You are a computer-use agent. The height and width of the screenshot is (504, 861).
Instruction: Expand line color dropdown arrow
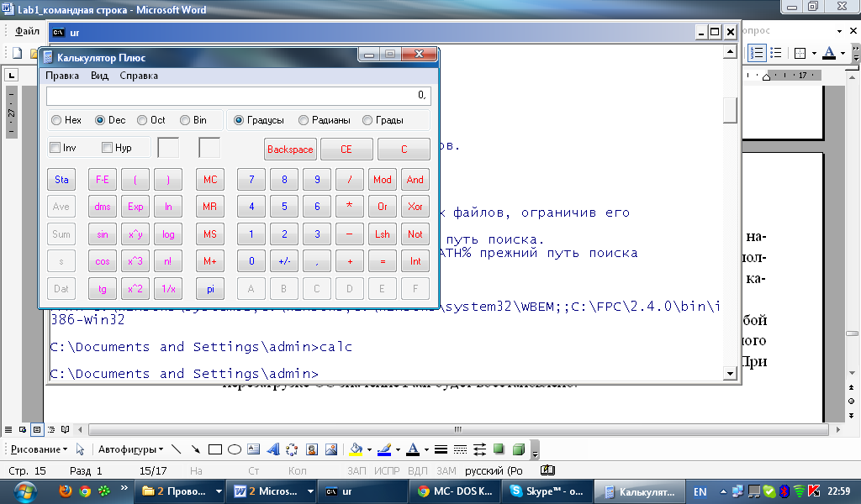pos(398,450)
